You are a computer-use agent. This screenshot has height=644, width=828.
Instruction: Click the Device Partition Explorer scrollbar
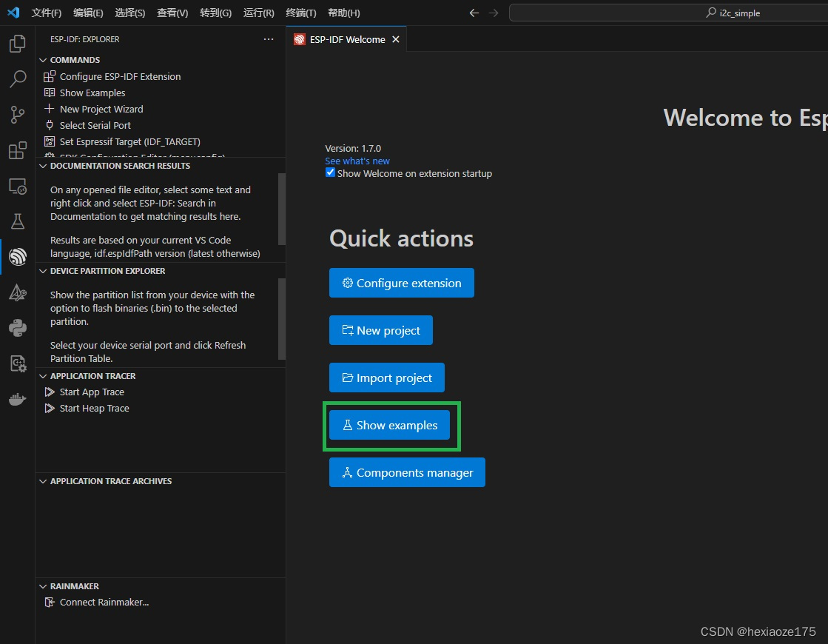tap(281, 319)
